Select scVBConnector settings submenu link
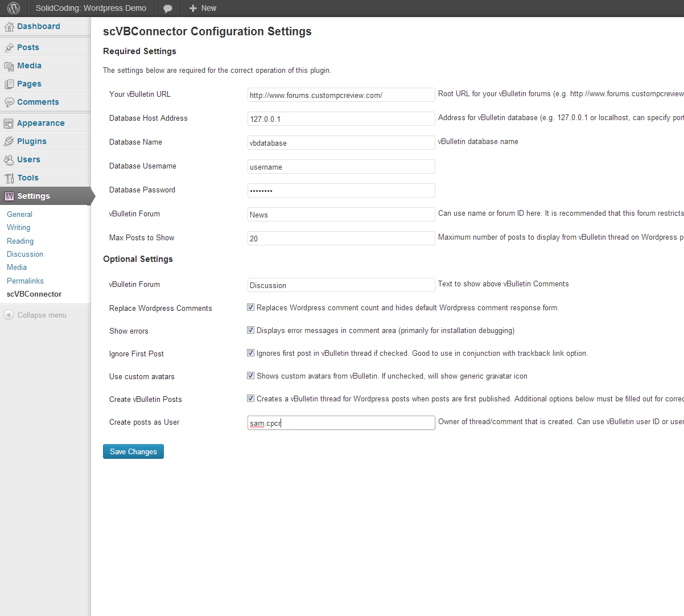The width and height of the screenshot is (684, 616). pyautogui.click(x=34, y=294)
